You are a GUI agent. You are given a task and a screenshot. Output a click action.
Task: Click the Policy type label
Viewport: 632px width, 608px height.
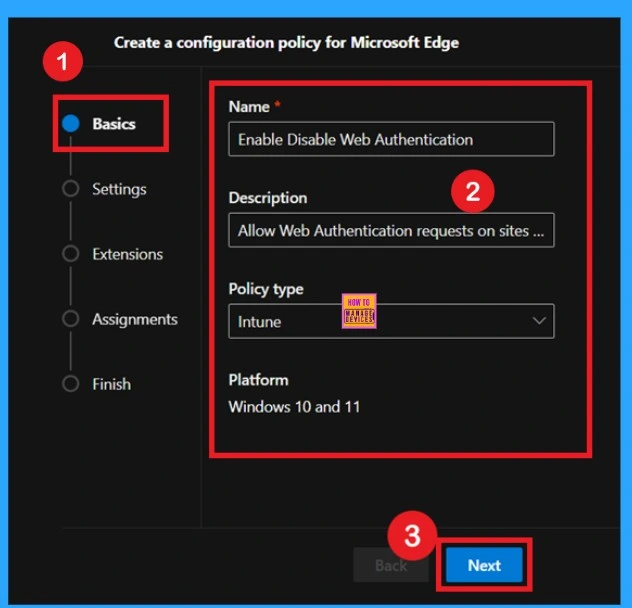(266, 289)
